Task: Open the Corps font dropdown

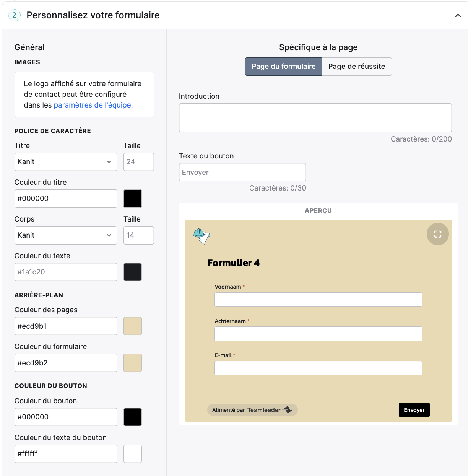Action: tap(66, 235)
